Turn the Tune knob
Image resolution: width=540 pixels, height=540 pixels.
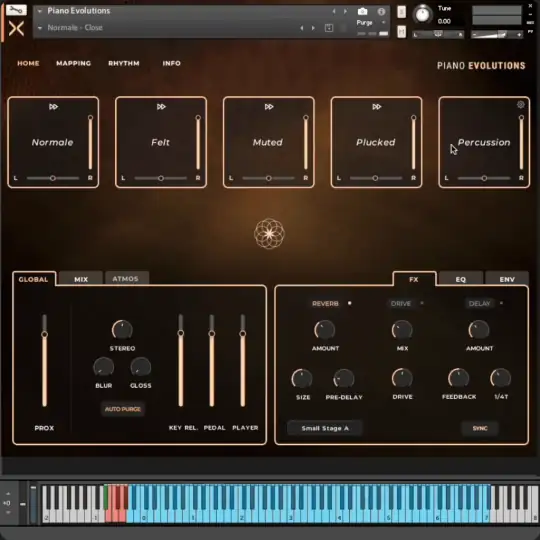423,14
